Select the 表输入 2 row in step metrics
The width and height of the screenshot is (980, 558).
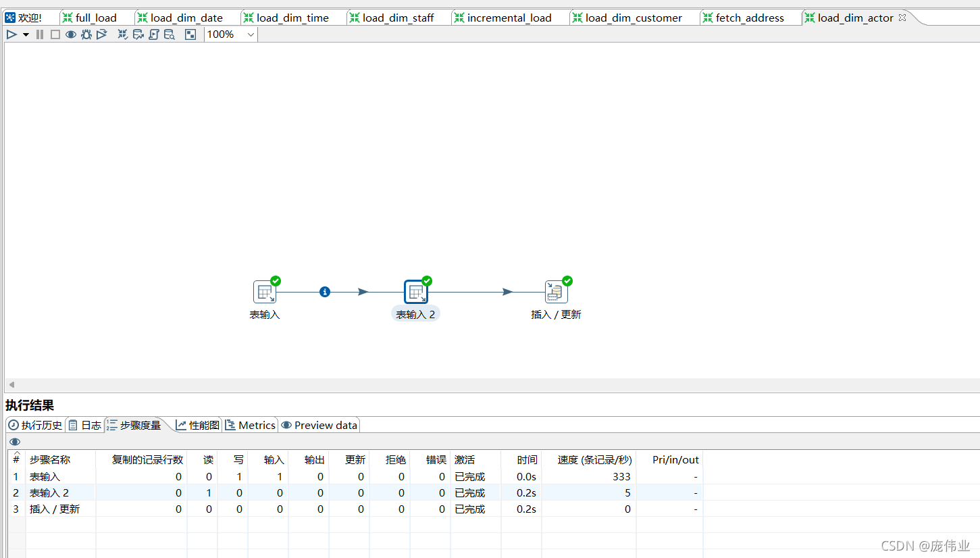(355, 492)
